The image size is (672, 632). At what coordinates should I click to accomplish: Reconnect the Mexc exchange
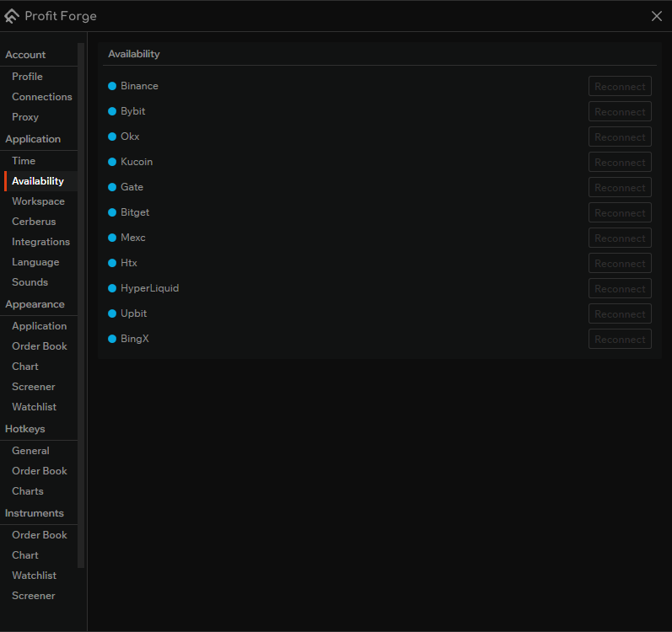[620, 238]
